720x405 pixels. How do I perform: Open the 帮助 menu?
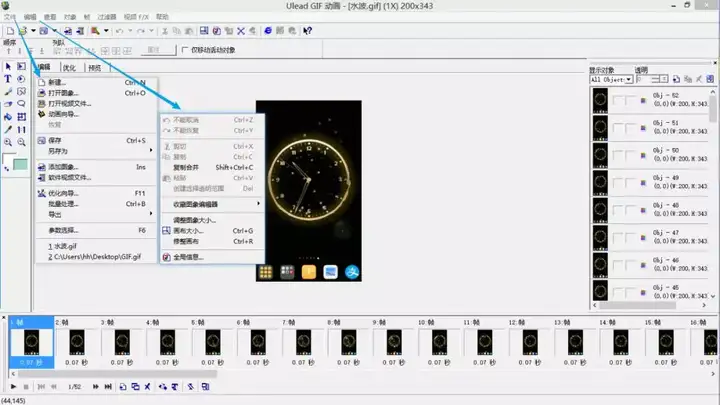[162, 17]
